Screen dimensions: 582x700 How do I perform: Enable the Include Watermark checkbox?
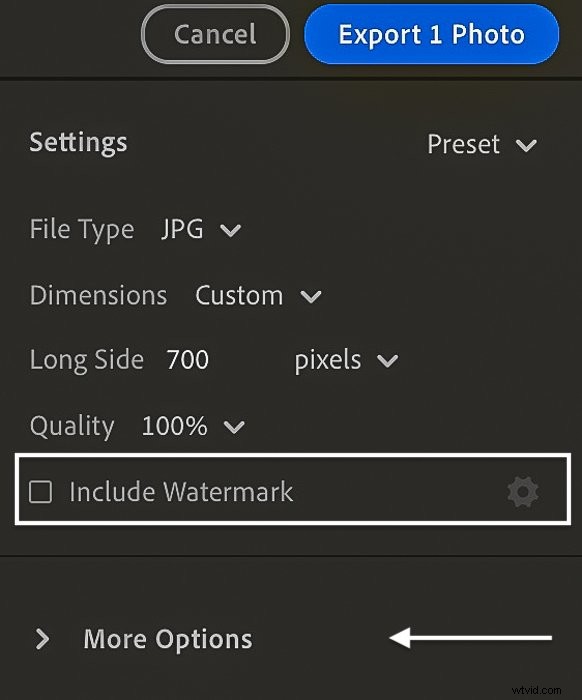[x=40, y=492]
